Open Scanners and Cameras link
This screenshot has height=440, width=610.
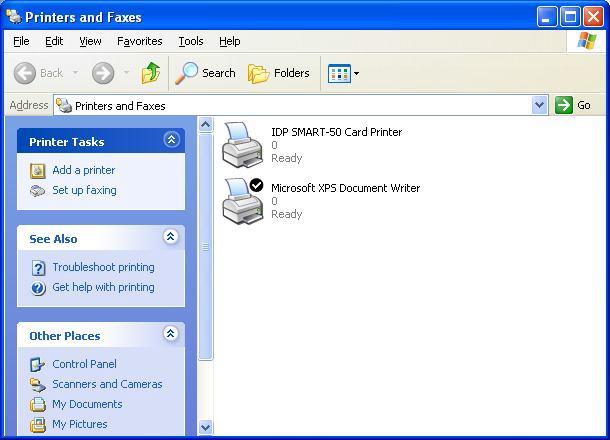pyautogui.click(x=107, y=384)
